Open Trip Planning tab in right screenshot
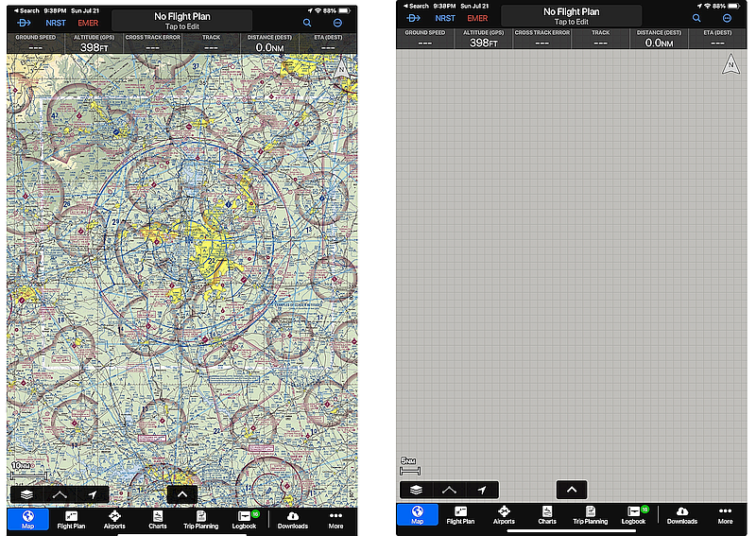The image size is (756, 536). click(x=591, y=515)
